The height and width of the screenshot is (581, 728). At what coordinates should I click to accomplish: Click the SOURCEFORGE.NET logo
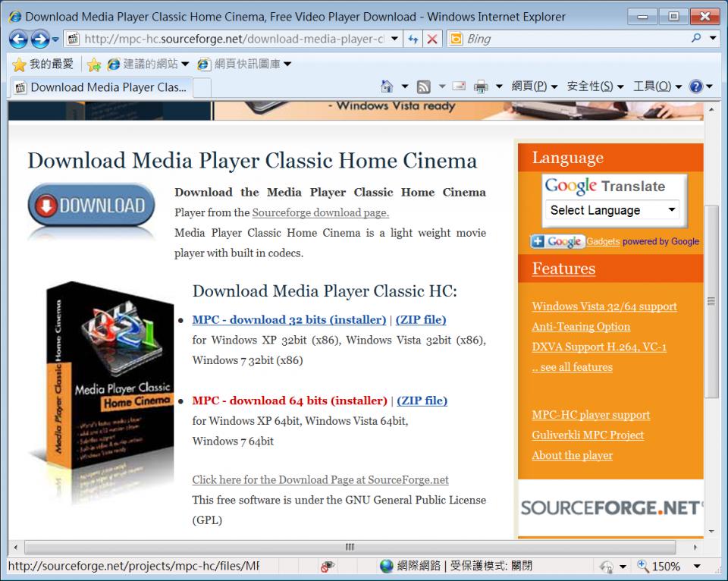(611, 507)
